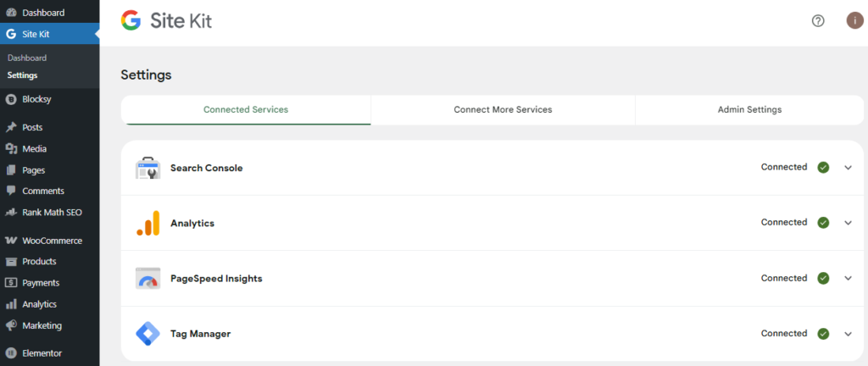Screen dimensions: 868x366
Task: Open the Admin Settings tab
Action: click(749, 109)
